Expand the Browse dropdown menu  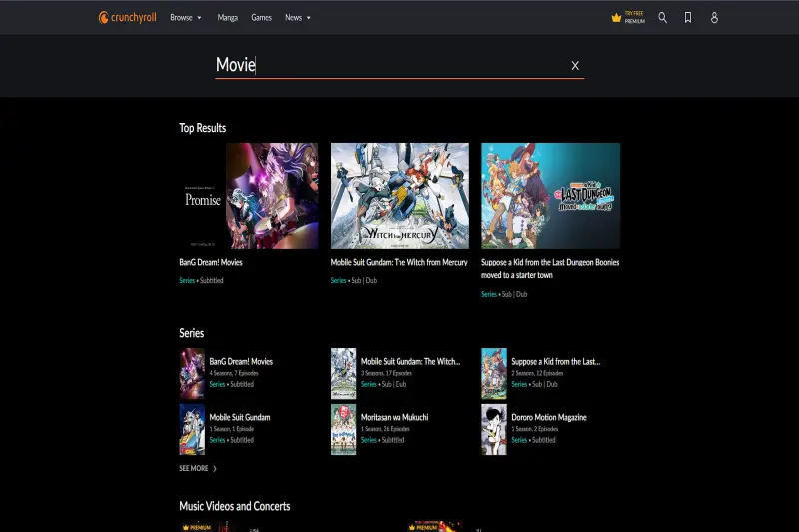pyautogui.click(x=186, y=17)
